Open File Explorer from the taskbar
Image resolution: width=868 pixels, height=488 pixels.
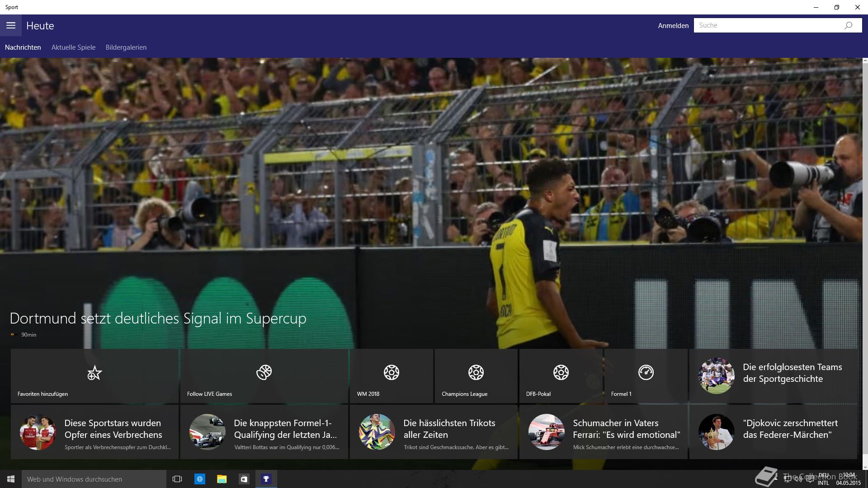click(x=222, y=479)
